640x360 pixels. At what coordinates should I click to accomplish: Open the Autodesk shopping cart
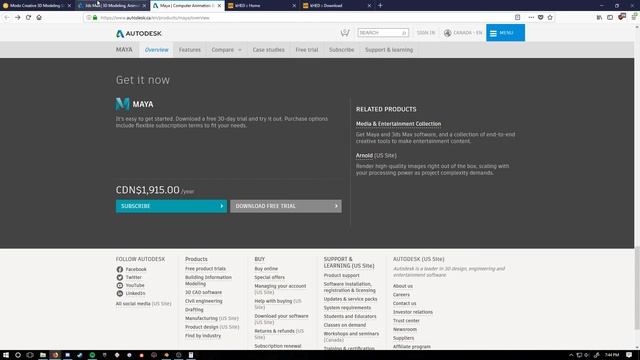(345, 33)
